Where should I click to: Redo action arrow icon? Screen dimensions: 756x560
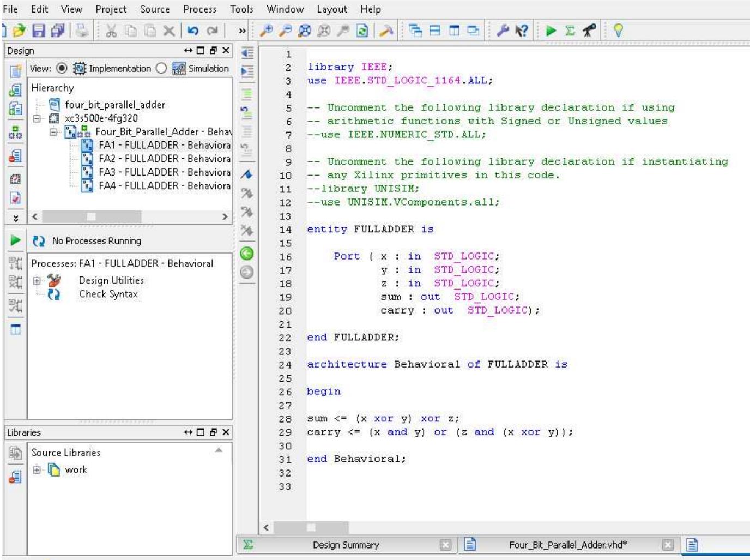pos(213,31)
